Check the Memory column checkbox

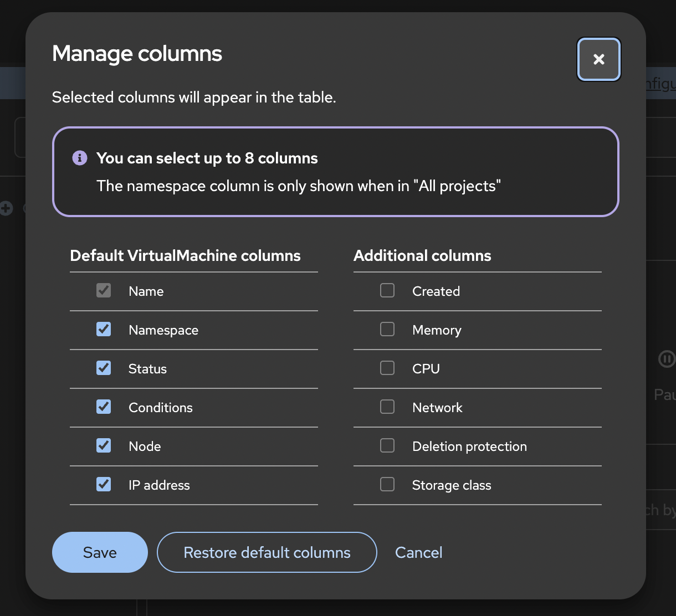click(x=387, y=330)
